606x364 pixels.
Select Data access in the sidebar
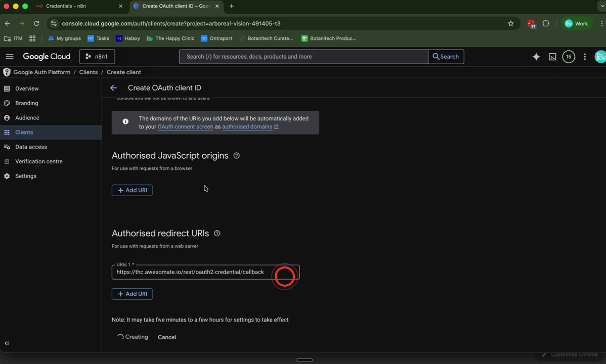click(30, 147)
